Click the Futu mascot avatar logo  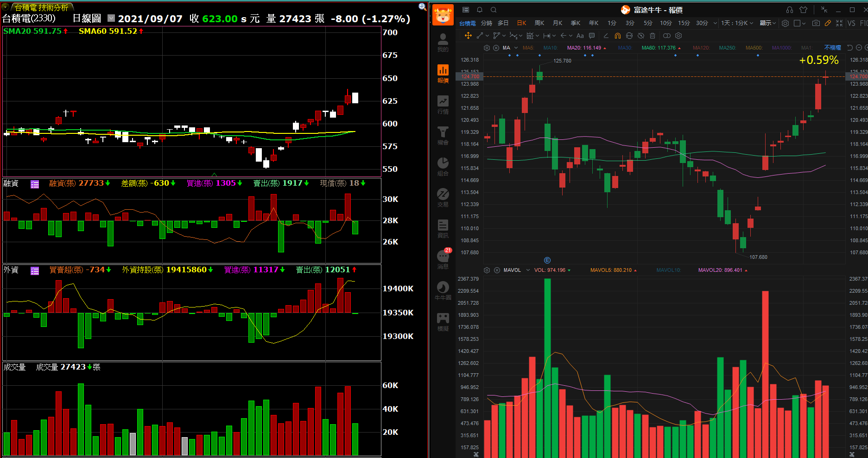click(x=443, y=15)
